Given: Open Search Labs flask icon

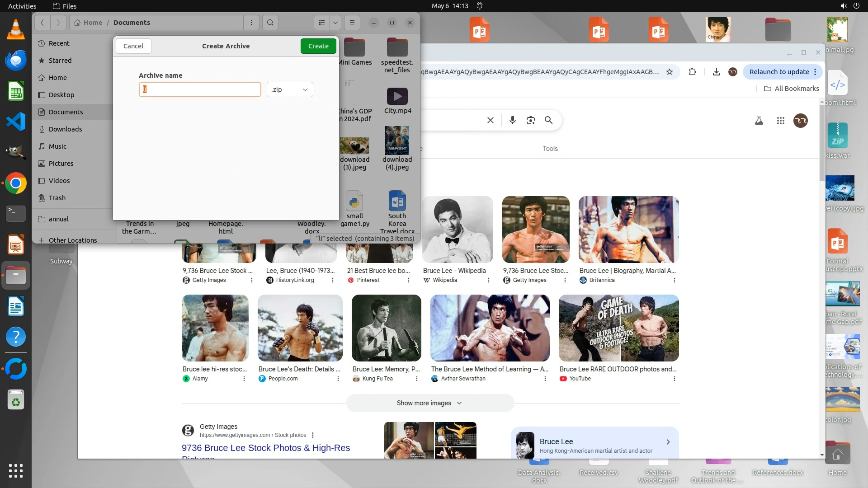Looking at the screenshot, I should click(x=759, y=121).
